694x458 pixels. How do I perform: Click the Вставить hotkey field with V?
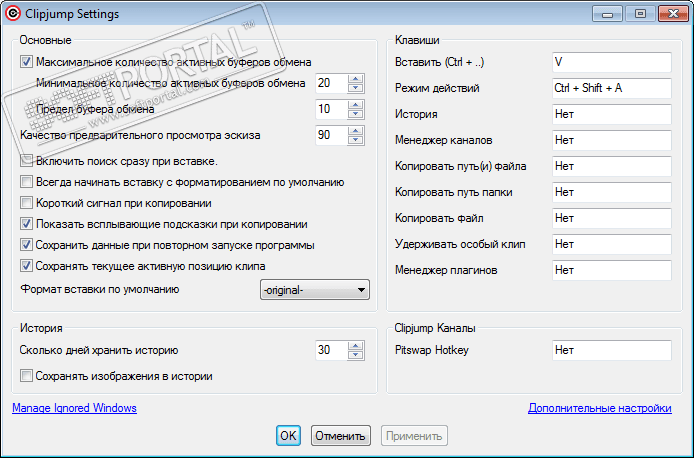(612, 62)
